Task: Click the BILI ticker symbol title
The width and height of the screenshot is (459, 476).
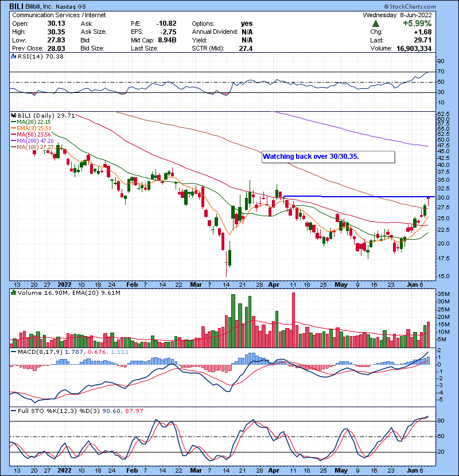Action: pyautogui.click(x=17, y=6)
